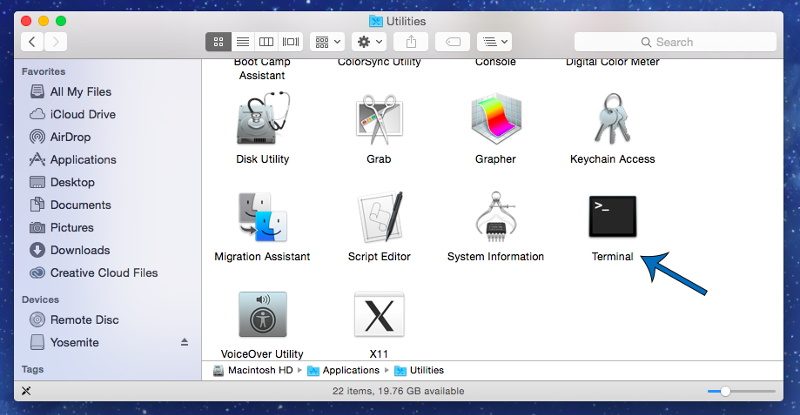Select the System Information icon
800x415 pixels.
coord(495,216)
